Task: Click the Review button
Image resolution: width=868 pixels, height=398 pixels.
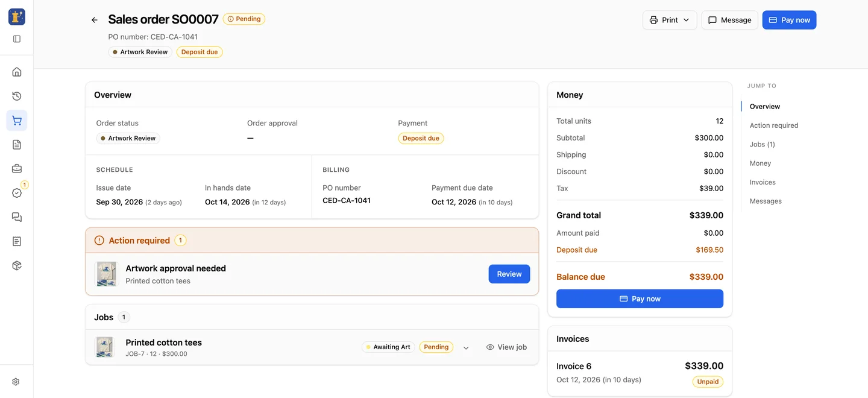Action: click(x=509, y=274)
